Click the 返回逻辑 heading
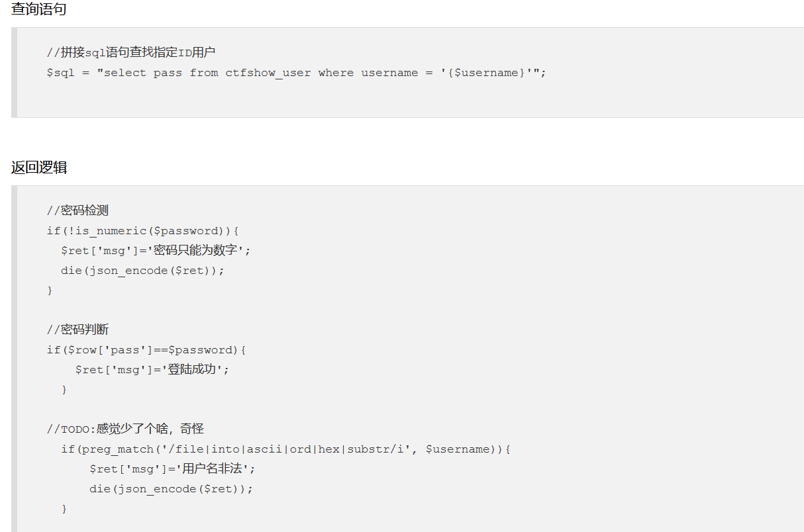This screenshot has width=804, height=532. point(38,167)
